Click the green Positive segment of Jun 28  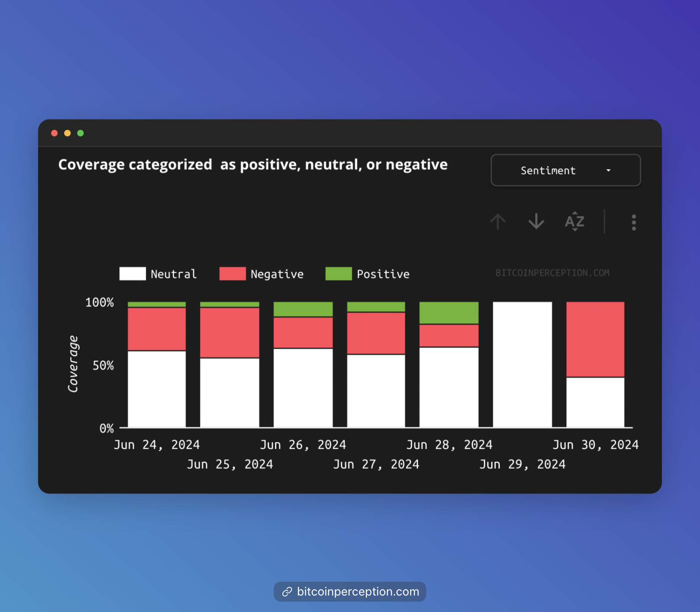click(x=449, y=312)
